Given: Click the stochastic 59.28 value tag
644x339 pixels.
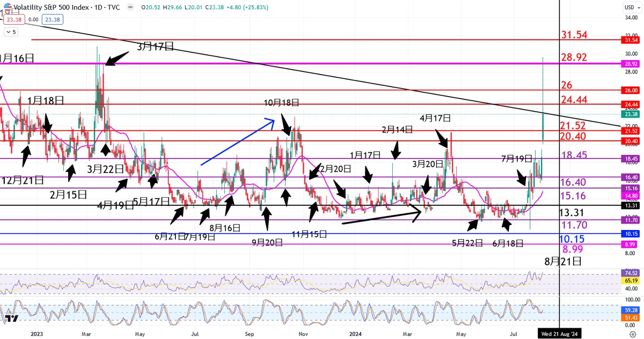Looking at the screenshot, I should (631, 310).
